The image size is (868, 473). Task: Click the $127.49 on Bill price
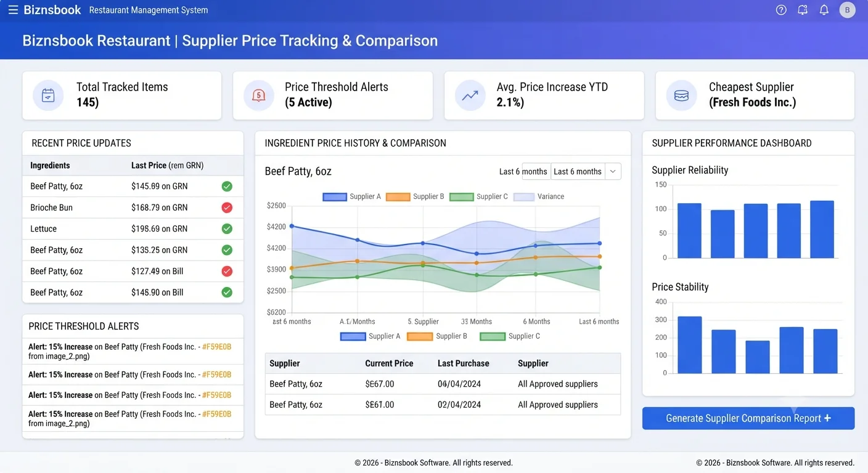click(157, 271)
